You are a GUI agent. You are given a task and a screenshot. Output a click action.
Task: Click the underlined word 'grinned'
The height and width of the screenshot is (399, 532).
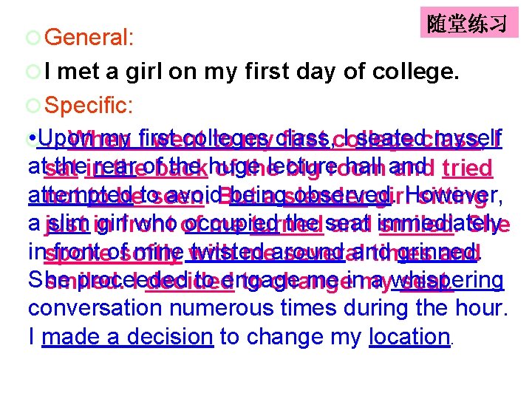437,253
